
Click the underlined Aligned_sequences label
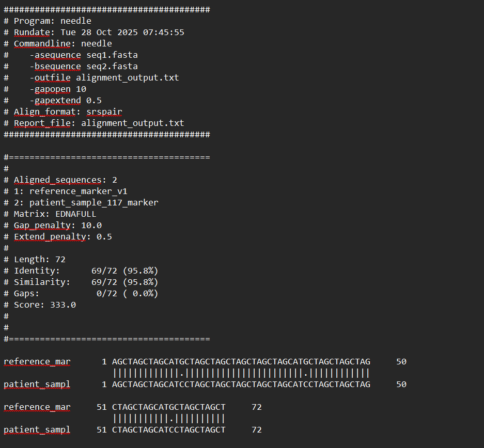[x=57, y=180]
